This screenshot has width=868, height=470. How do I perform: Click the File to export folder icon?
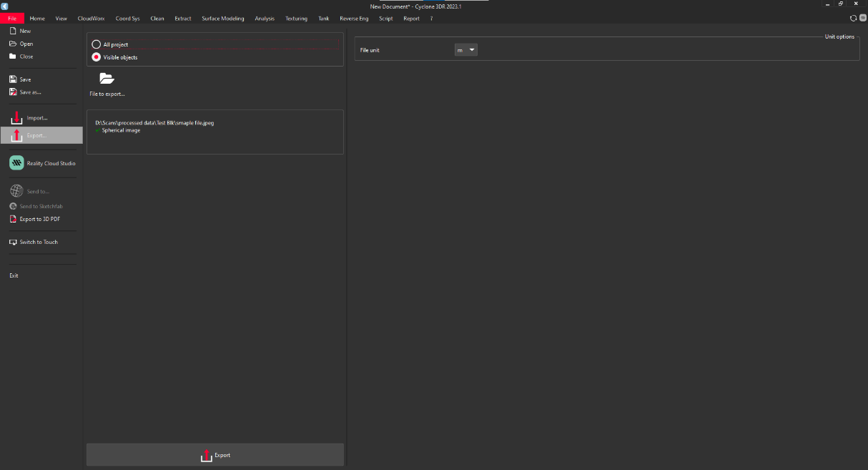pos(107,79)
